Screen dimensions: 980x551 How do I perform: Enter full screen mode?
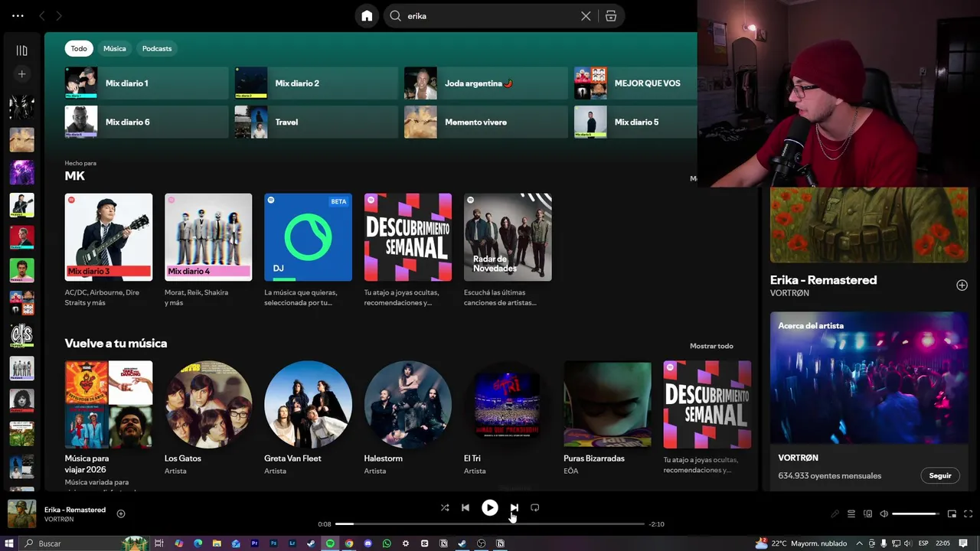coord(969,514)
